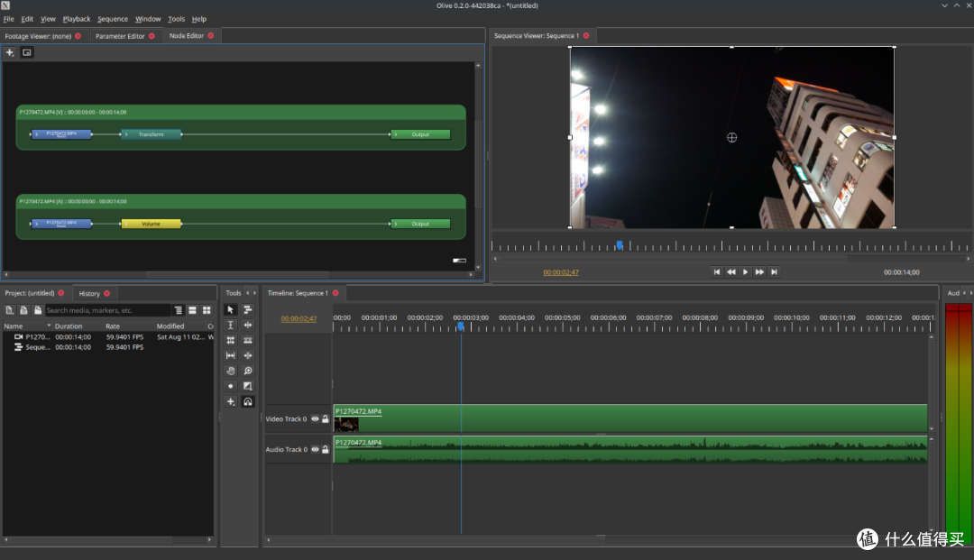Screen dimensions: 974x560
Task: Open the New item dropdown in Project panel
Action: 9,310
